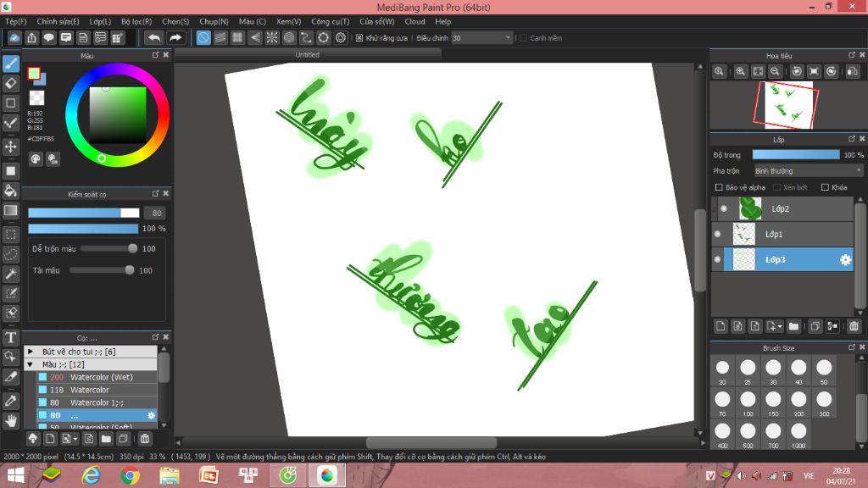Open the Bộ lọc(R) menu
Viewport: 868px width, 488px height.
(136, 21)
